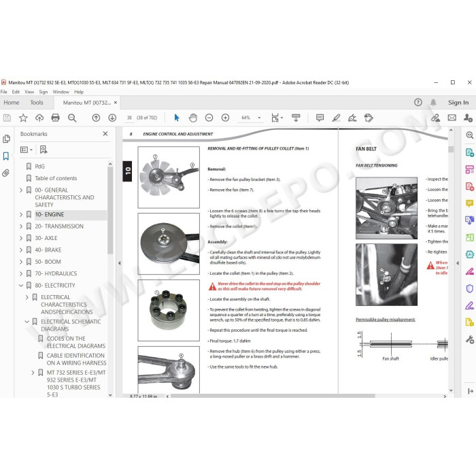
Task: Add a sticky note comment
Action: pyautogui.click(x=320, y=118)
